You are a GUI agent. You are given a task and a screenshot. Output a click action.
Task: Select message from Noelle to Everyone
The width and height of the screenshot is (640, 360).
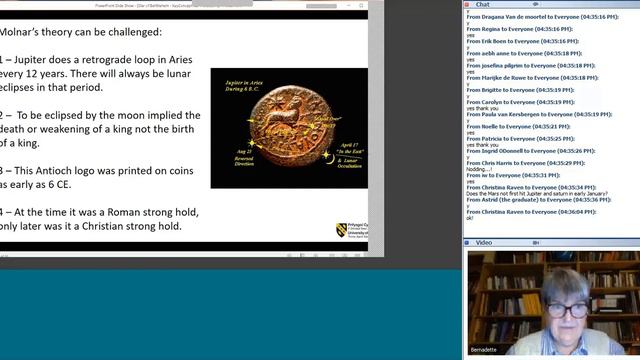click(518, 127)
